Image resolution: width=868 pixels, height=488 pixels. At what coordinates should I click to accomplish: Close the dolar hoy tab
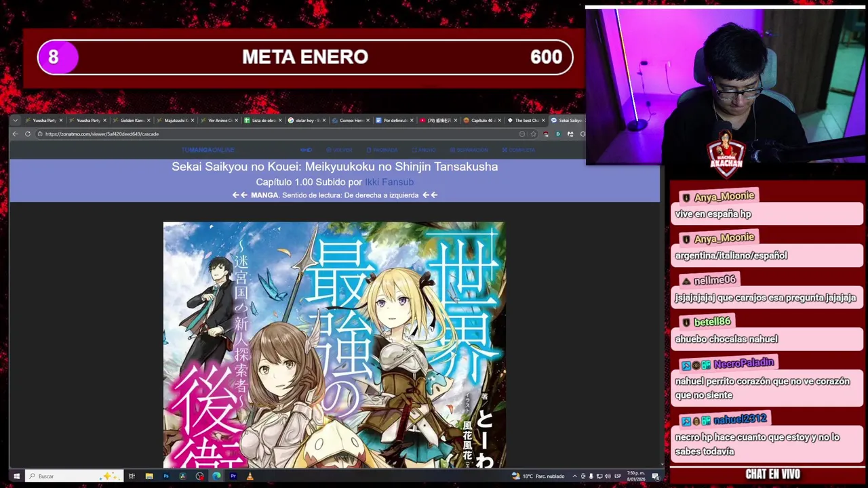point(323,121)
